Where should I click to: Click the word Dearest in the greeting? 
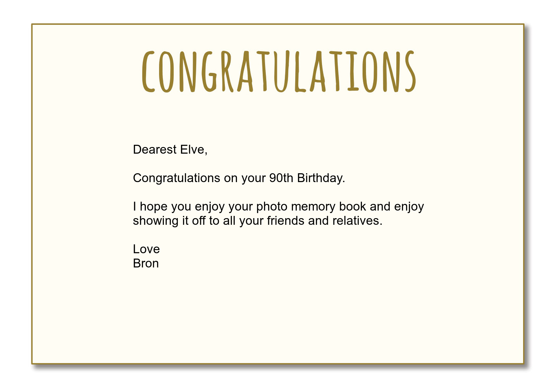(x=155, y=150)
